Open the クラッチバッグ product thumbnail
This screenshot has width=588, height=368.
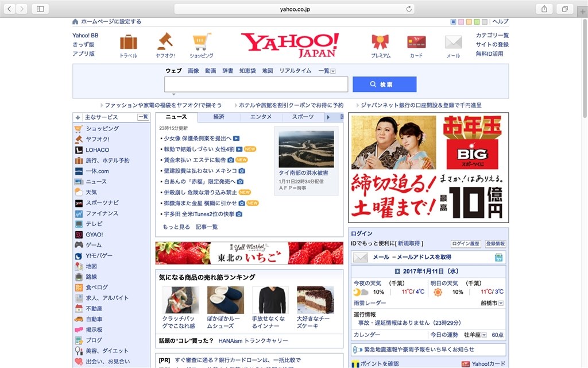pos(181,300)
